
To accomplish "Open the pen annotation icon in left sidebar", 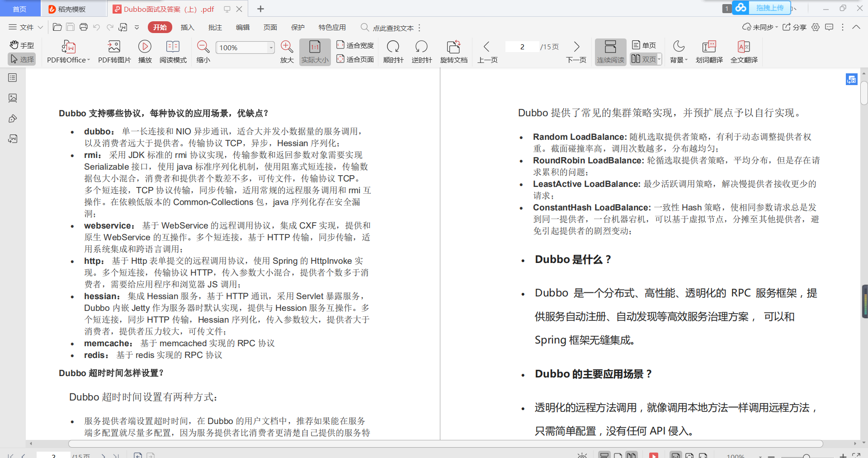I will coord(13,119).
